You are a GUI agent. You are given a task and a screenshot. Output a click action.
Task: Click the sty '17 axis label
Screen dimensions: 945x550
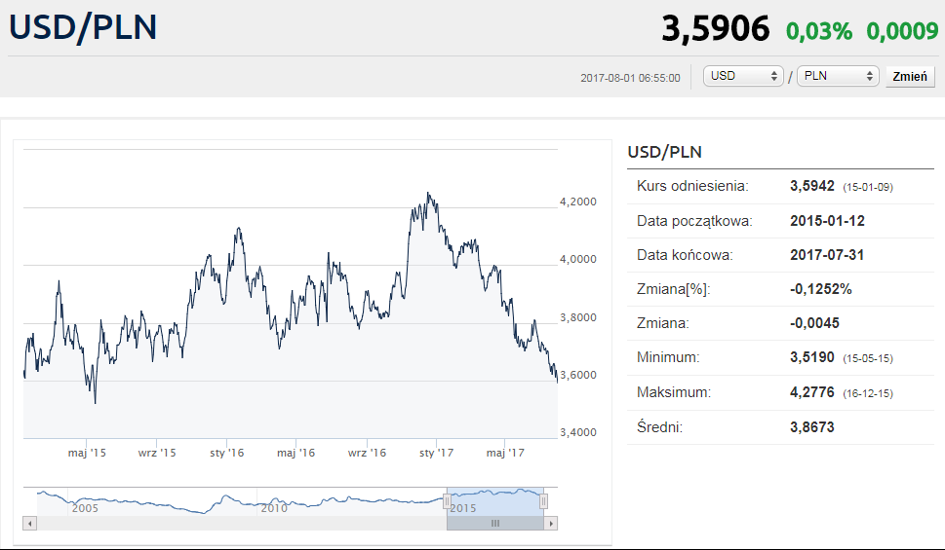click(436, 453)
